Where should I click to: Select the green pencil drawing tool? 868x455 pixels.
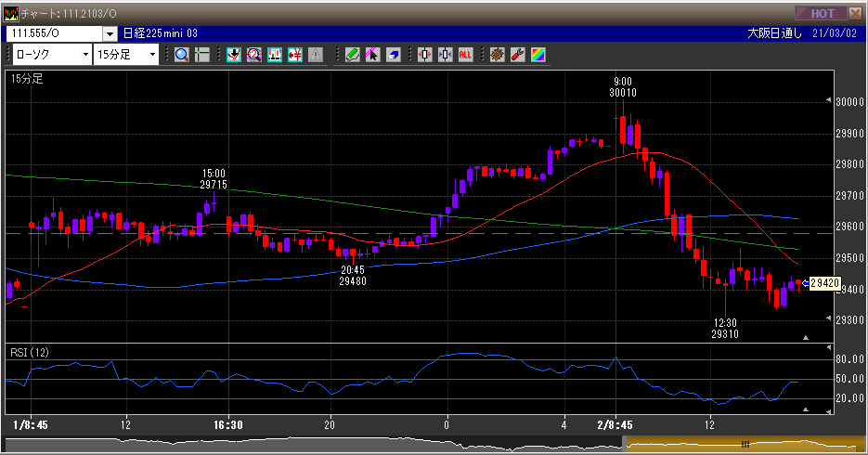[x=352, y=54]
